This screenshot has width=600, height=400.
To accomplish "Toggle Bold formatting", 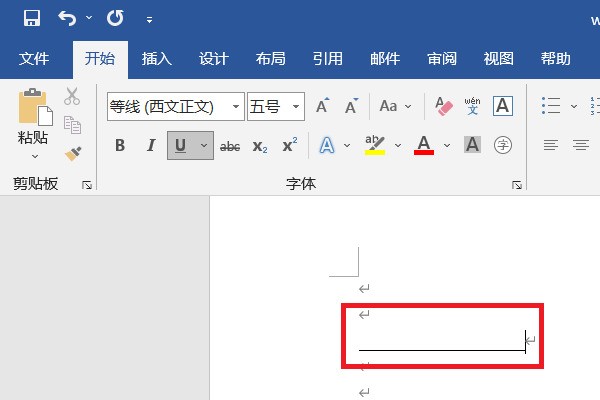I will pyautogui.click(x=120, y=145).
